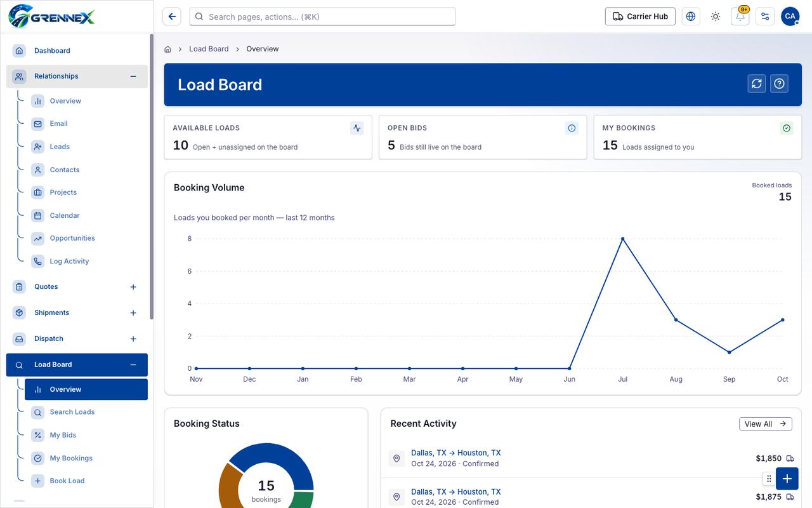
Task: Open the Opportunities item
Action: (86, 238)
